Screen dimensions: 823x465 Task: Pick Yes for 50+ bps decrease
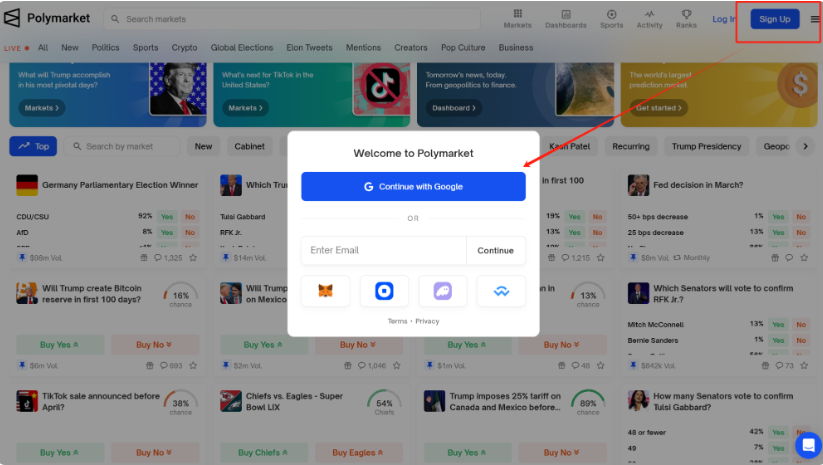pyautogui.click(x=778, y=217)
